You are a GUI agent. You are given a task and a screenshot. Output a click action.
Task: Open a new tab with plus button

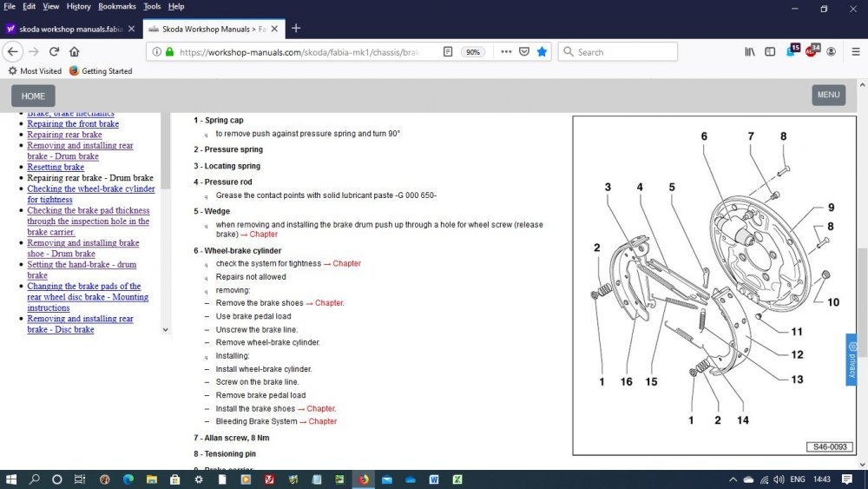coord(296,29)
